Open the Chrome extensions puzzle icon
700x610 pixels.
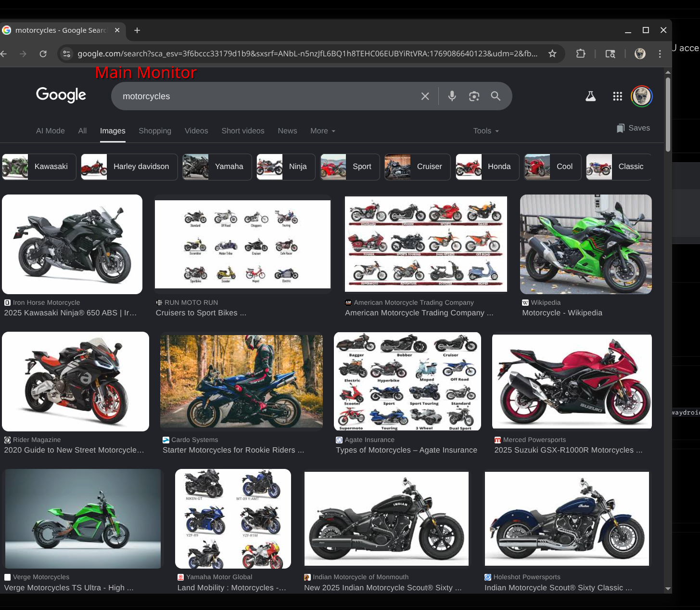581,53
